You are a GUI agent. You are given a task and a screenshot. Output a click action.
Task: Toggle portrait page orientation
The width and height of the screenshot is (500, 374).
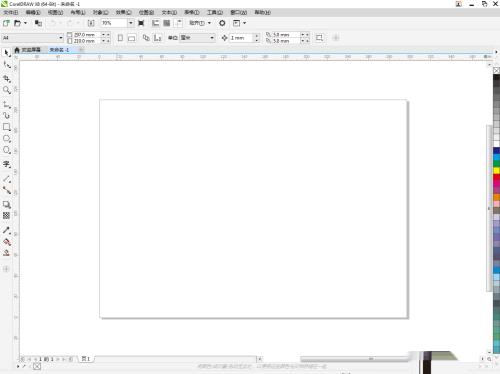[x=120, y=38]
